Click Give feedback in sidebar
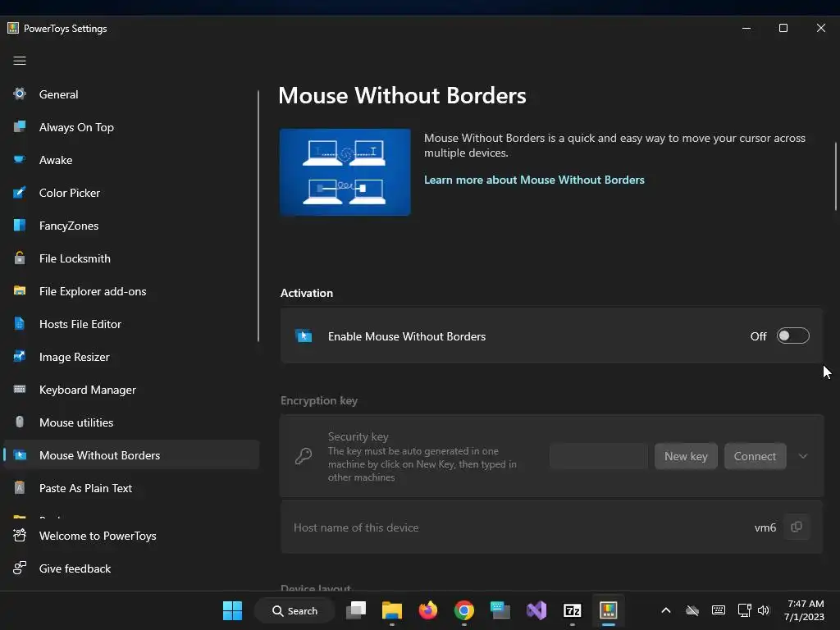 pos(130,568)
